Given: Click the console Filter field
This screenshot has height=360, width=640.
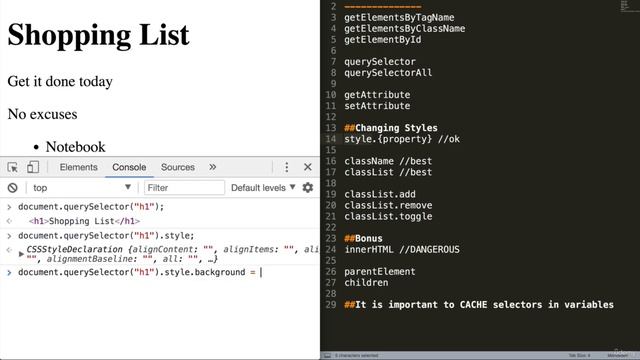Looking at the screenshot, I should click(184, 188).
